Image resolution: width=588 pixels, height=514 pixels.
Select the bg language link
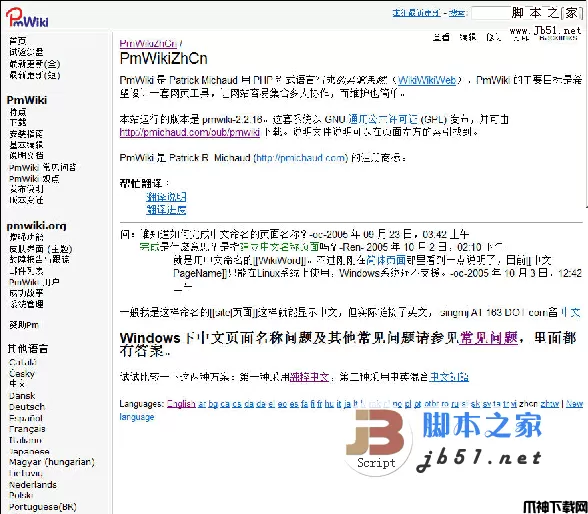click(x=213, y=404)
